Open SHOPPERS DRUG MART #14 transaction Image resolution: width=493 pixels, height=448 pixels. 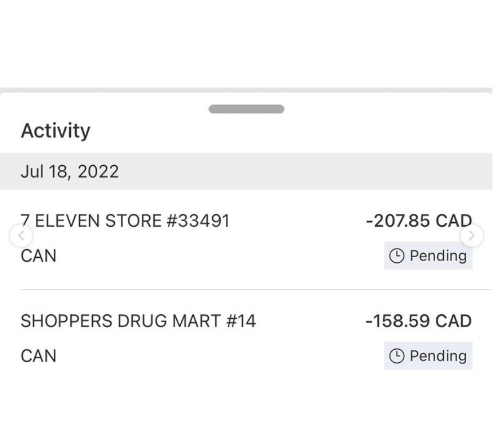coord(138,321)
